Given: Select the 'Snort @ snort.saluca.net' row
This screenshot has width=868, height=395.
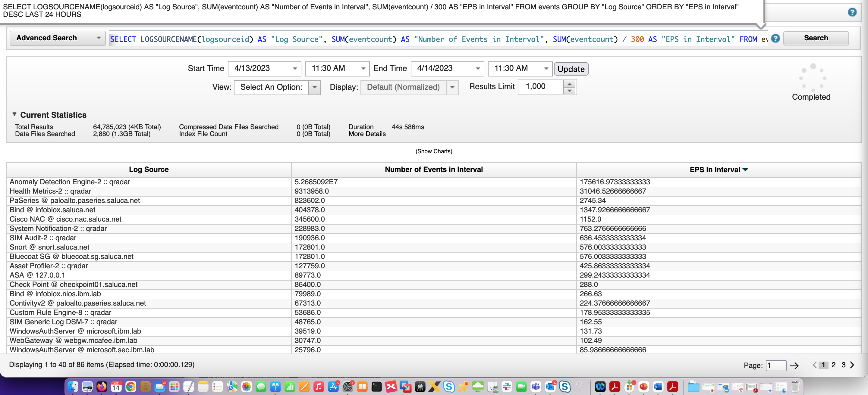Looking at the screenshot, I should click(x=434, y=247).
